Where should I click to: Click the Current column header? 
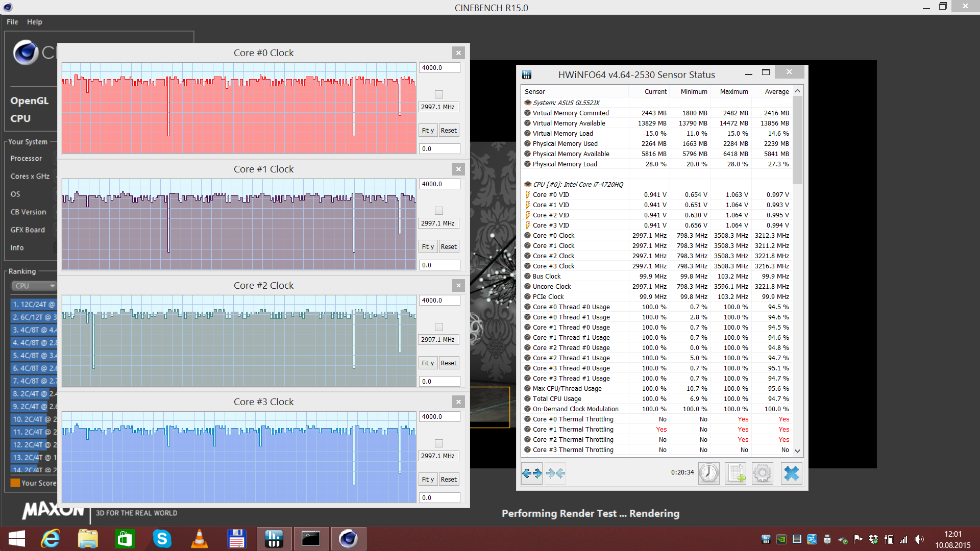[x=649, y=92]
